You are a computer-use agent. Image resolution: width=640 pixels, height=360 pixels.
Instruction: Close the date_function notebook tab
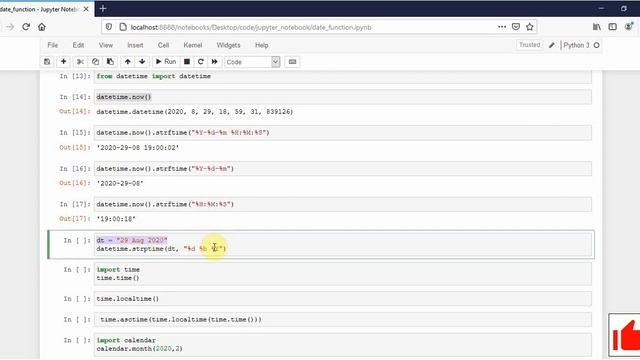pos(86,9)
